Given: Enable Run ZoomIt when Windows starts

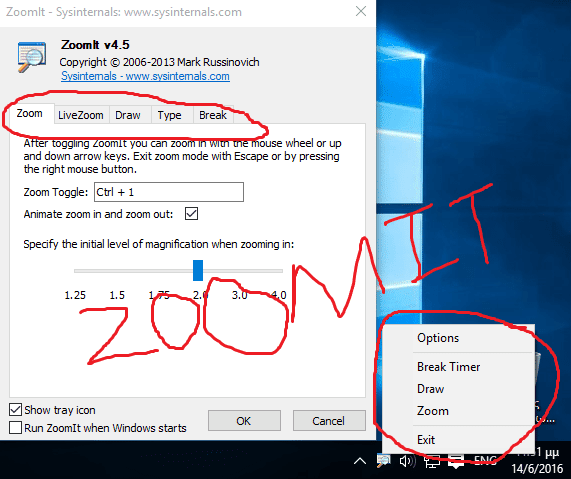Looking at the screenshot, I should click(x=15, y=428).
